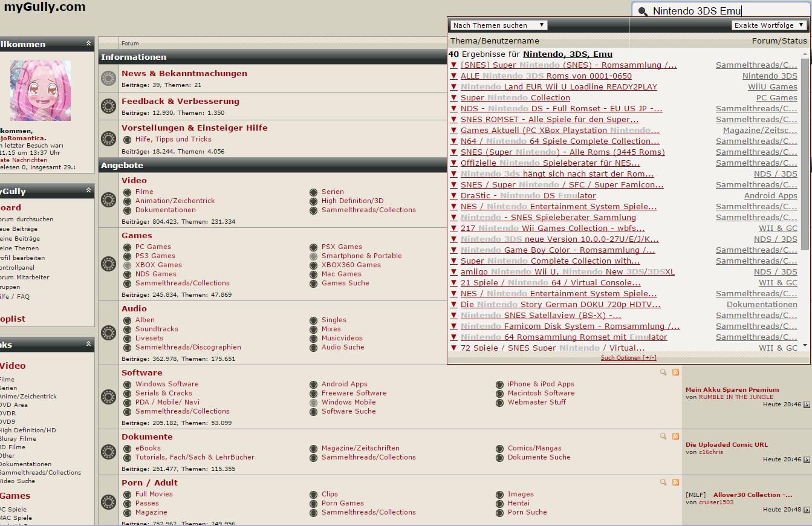This screenshot has height=526, width=812.
Task: Toggle Such Optionen [+/-] below the results
Action: pyautogui.click(x=628, y=358)
